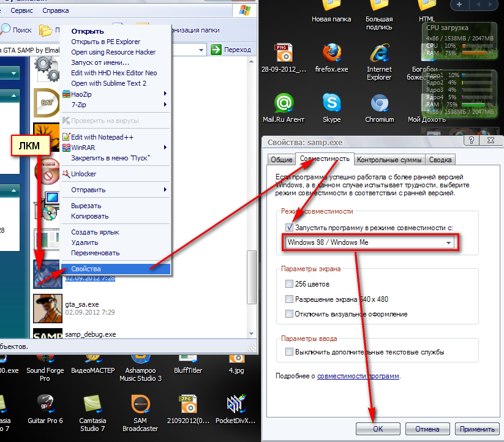Open Camtasia Studio 7 shortcut
The height and width of the screenshot is (442, 504).
tap(92, 404)
